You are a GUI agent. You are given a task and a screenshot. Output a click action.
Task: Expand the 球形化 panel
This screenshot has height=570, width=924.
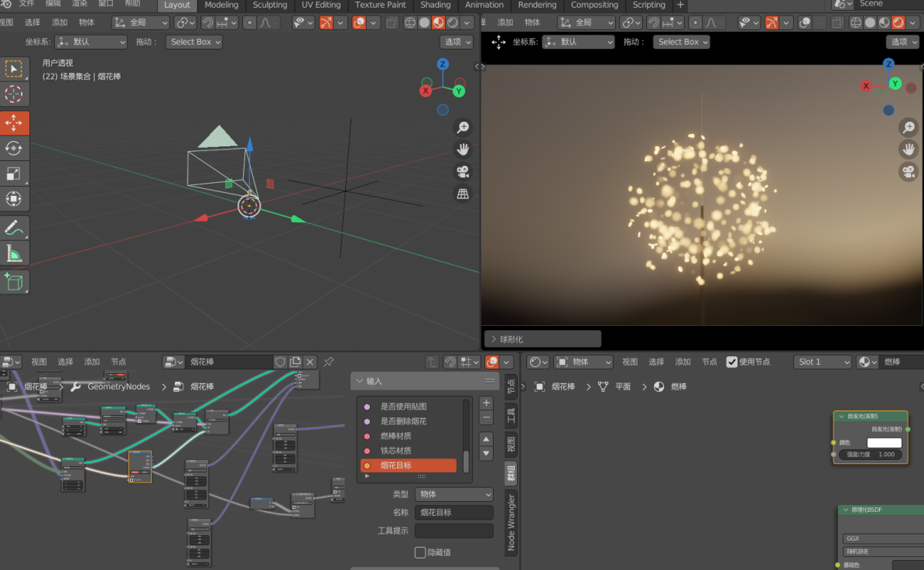click(542, 339)
